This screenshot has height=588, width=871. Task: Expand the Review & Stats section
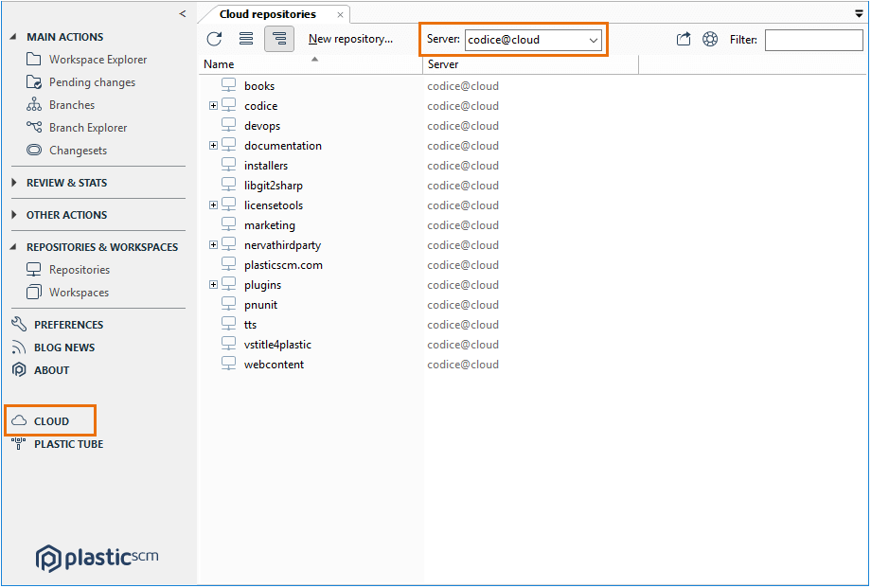(14, 183)
